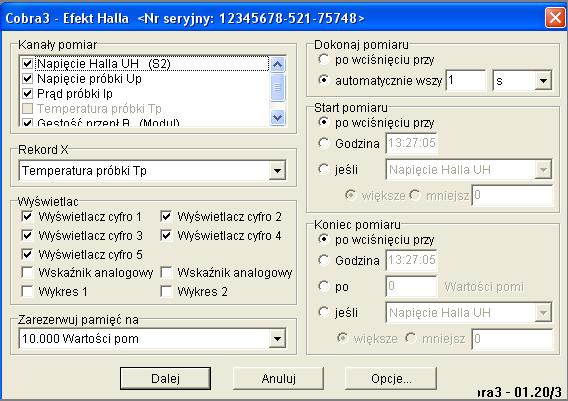Select większe radio in Koniec pomiaru

pos(342,338)
